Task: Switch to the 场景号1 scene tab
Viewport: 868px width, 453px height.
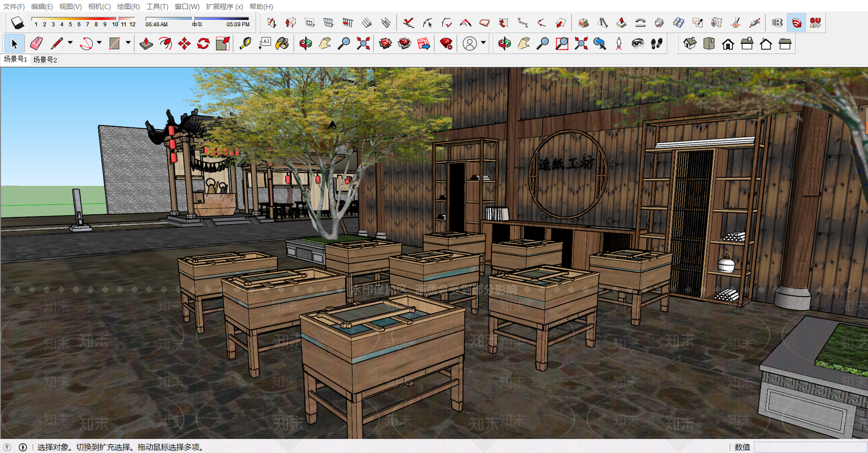Action: tap(15, 59)
